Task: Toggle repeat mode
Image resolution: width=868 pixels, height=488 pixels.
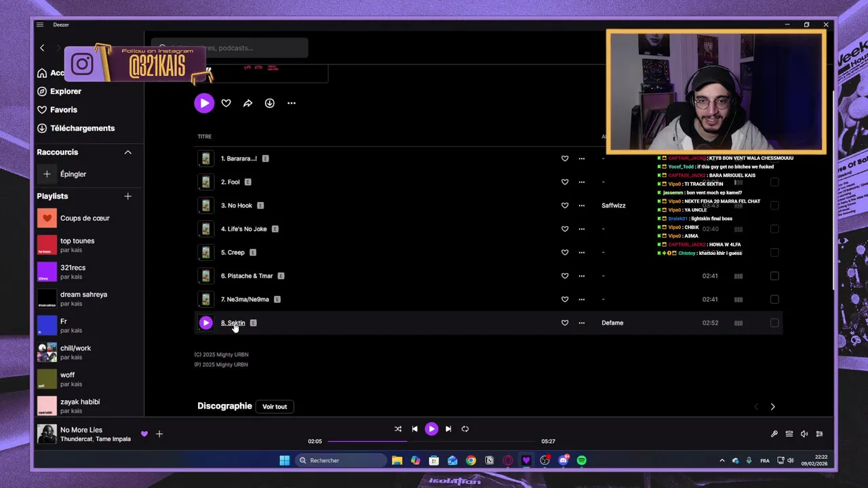Action: click(x=465, y=429)
